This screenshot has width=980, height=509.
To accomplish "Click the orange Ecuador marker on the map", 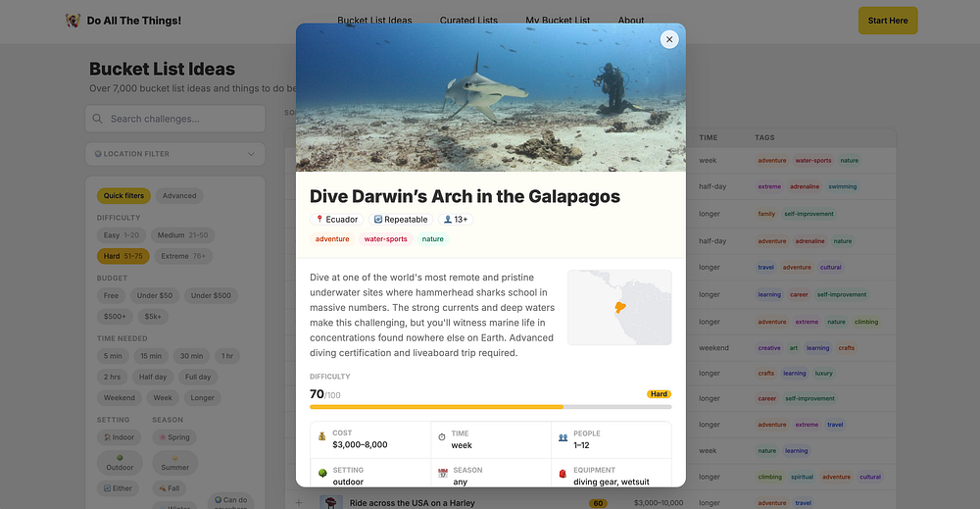I will 620,307.
